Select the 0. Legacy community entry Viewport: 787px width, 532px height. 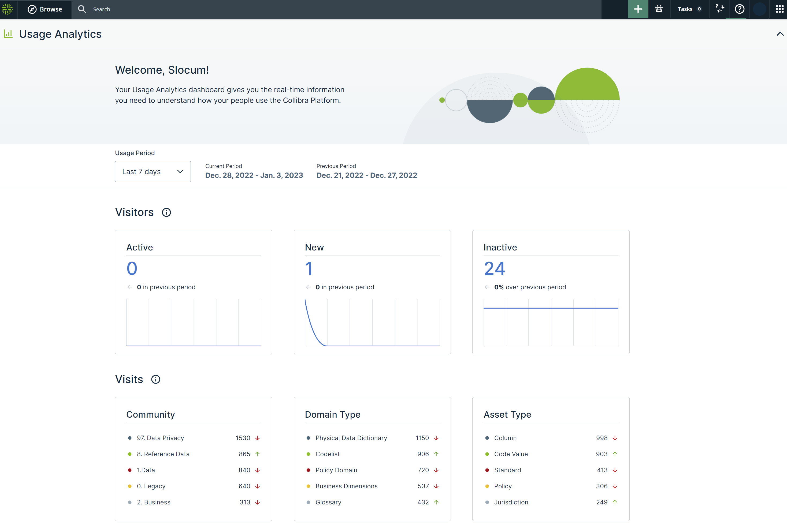click(x=194, y=486)
